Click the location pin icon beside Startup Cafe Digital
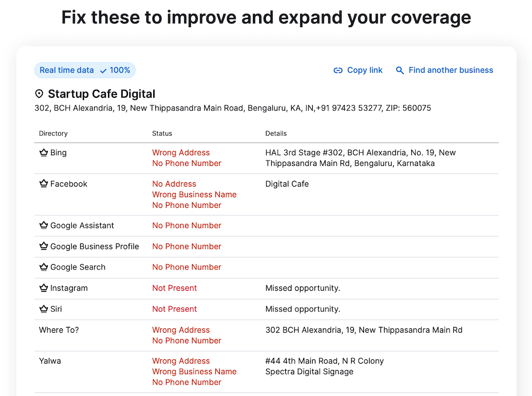The width and height of the screenshot is (532, 396). click(x=39, y=94)
